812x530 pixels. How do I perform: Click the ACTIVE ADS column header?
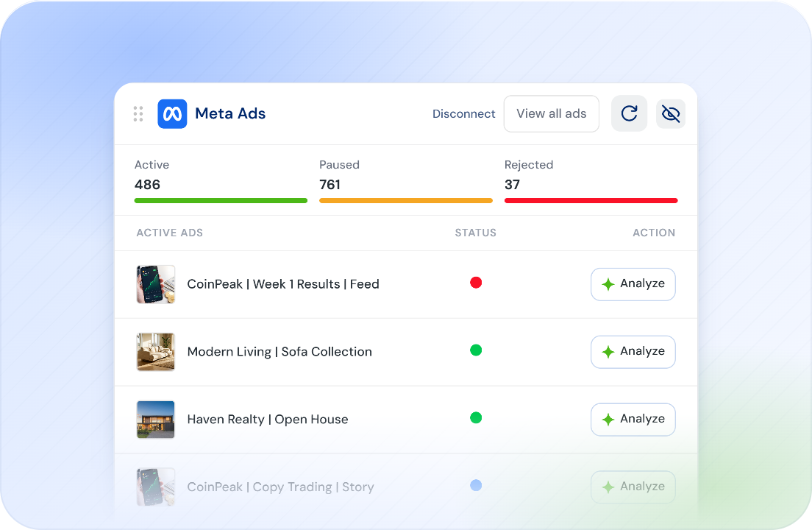coord(170,233)
